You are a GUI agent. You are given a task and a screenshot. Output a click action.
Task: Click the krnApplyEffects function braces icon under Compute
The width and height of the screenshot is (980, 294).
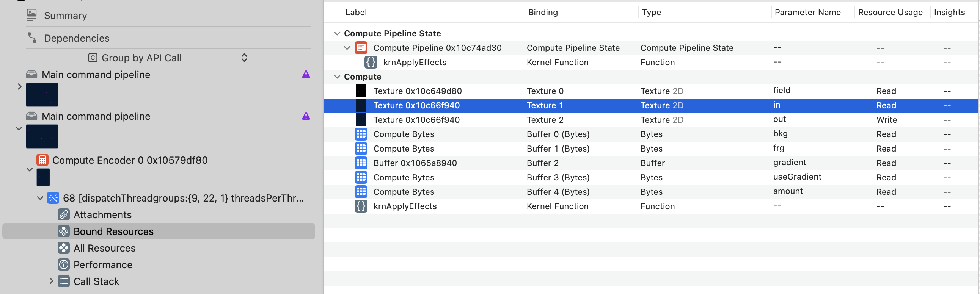(361, 206)
